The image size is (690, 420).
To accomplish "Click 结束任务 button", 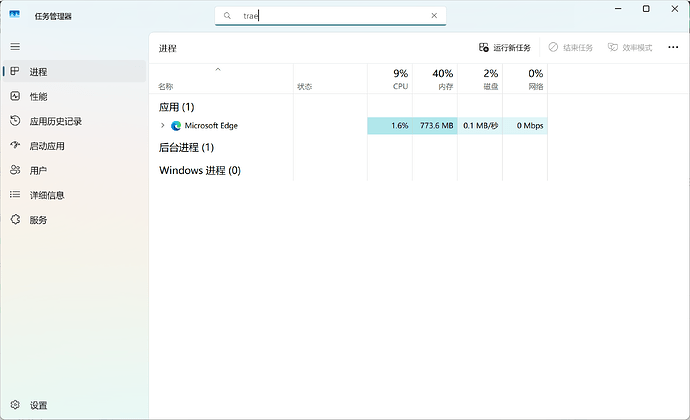I will (x=570, y=48).
